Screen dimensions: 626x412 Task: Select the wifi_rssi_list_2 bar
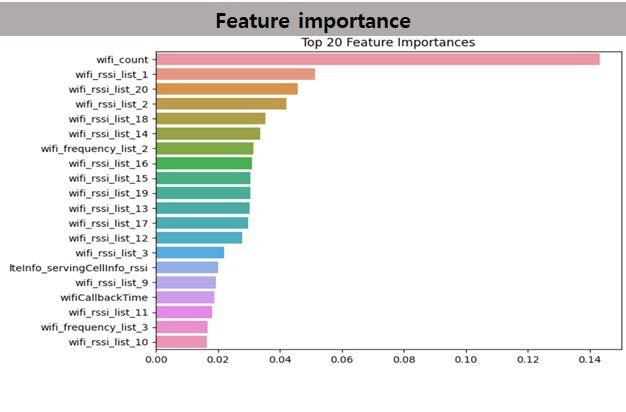point(221,104)
